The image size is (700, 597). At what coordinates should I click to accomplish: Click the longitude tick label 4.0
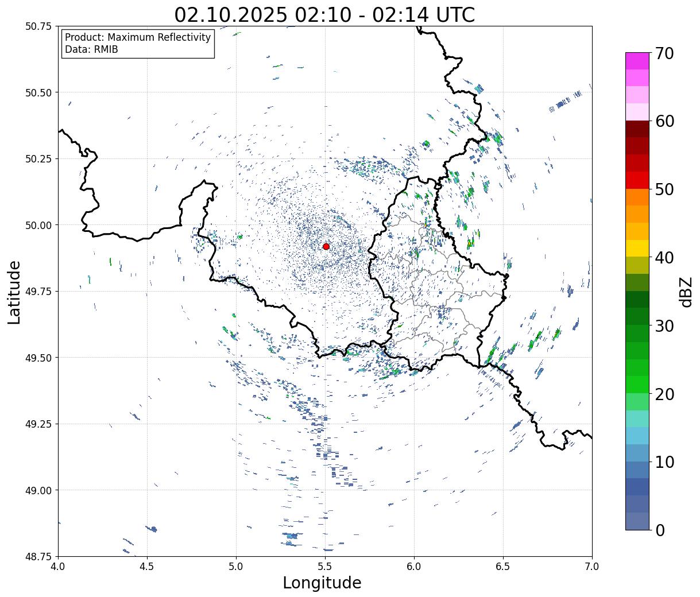(x=58, y=567)
